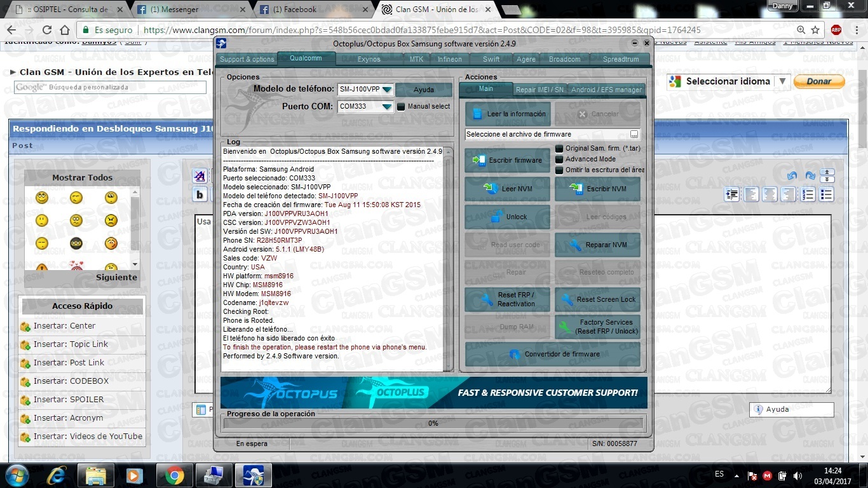This screenshot has width=868, height=488.
Task: Click the Leer NVM button
Action: [507, 189]
